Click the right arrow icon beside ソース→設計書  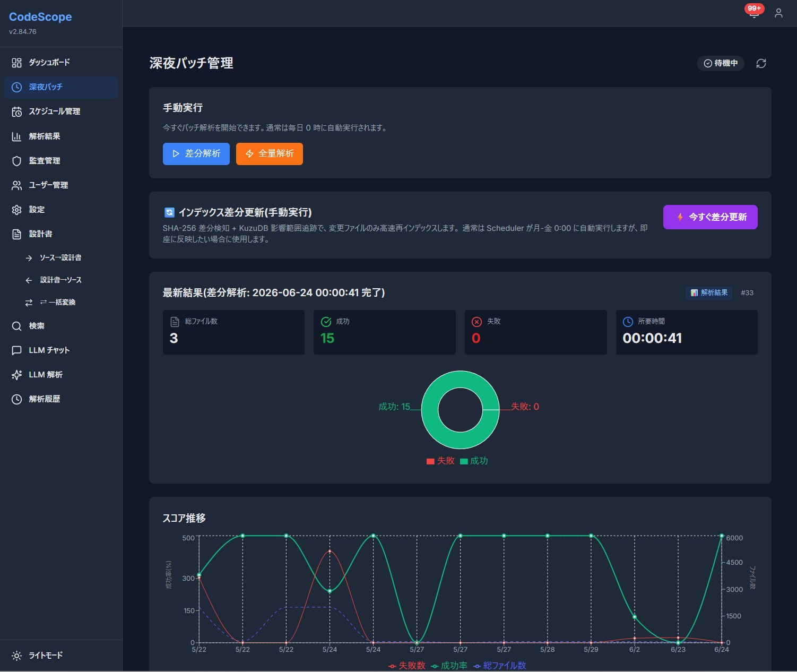(29, 258)
